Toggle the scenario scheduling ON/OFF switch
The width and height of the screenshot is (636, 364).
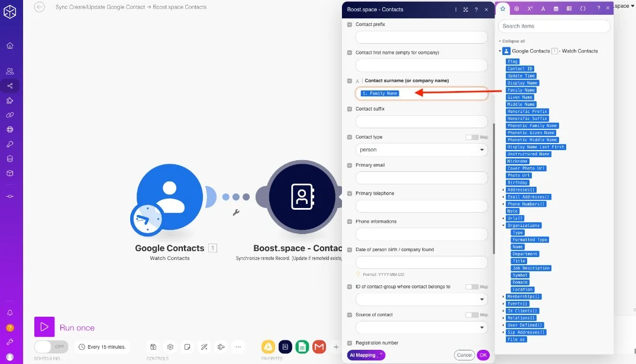pos(51,347)
